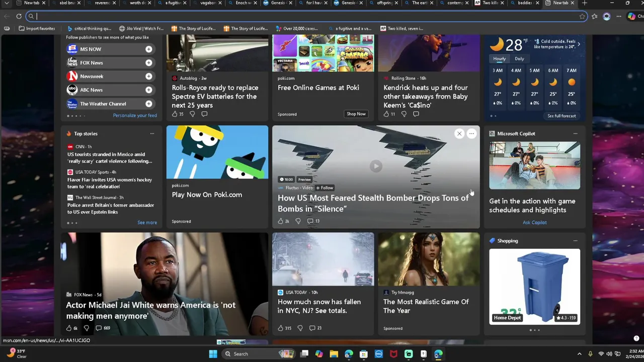
Task: Add this page to favorites star
Action: point(582,16)
